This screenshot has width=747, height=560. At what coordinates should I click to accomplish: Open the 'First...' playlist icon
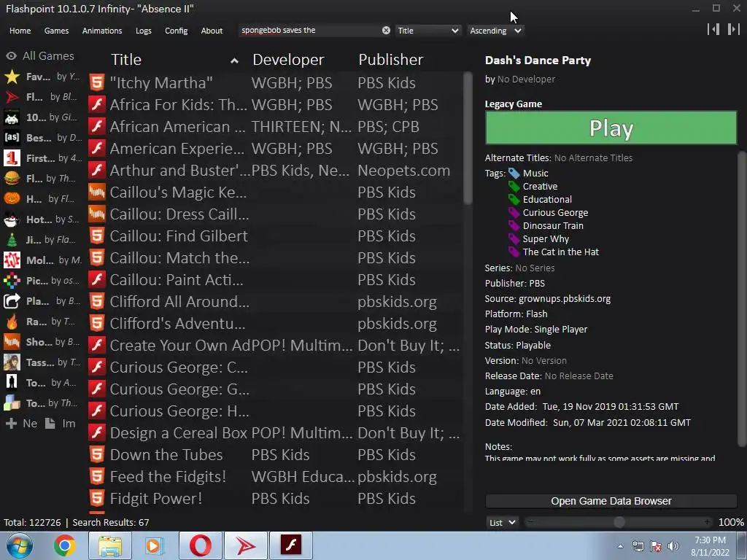click(x=12, y=158)
